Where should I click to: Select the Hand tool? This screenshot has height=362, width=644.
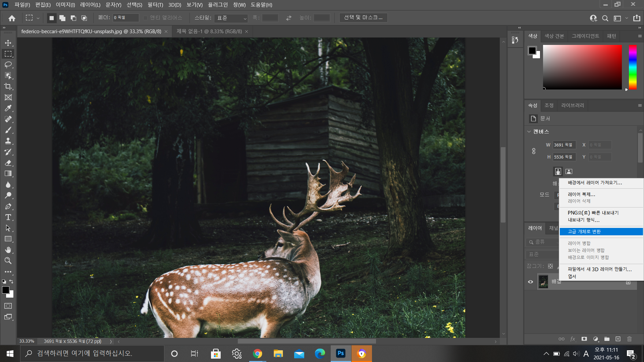coord(8,250)
